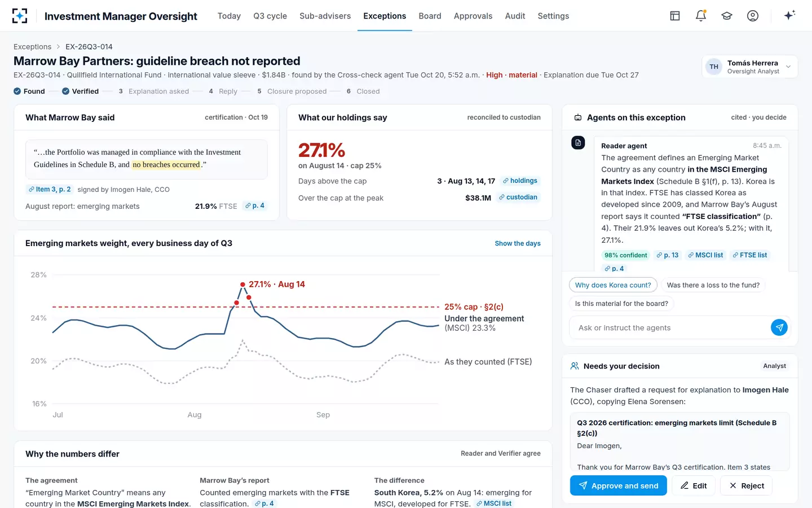Click the 27.1% Aug 14 peak marker

click(242, 284)
